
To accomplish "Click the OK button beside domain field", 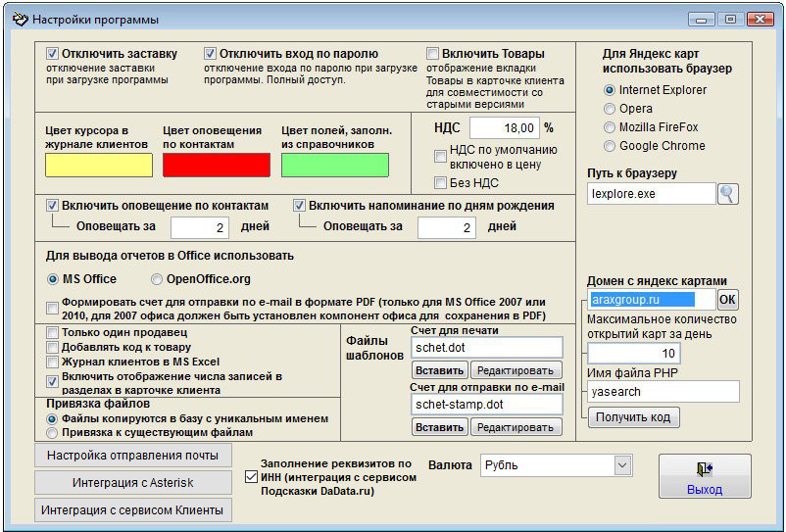I will tap(727, 300).
